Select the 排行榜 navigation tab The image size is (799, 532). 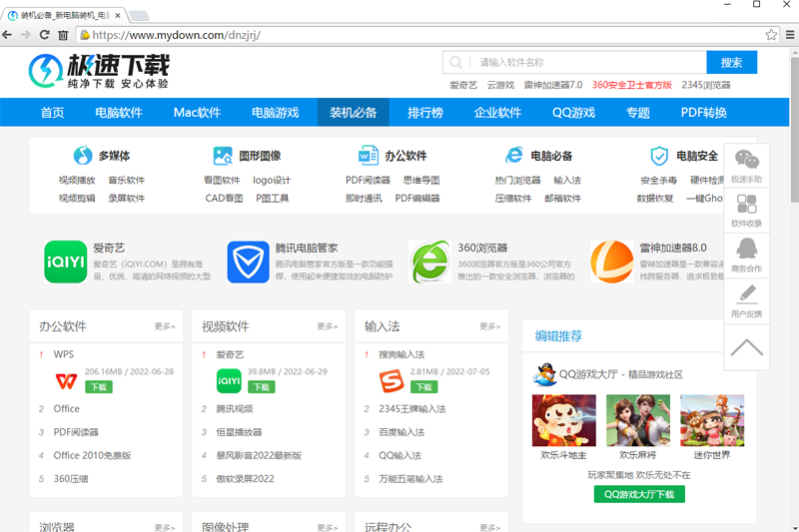pyautogui.click(x=425, y=113)
